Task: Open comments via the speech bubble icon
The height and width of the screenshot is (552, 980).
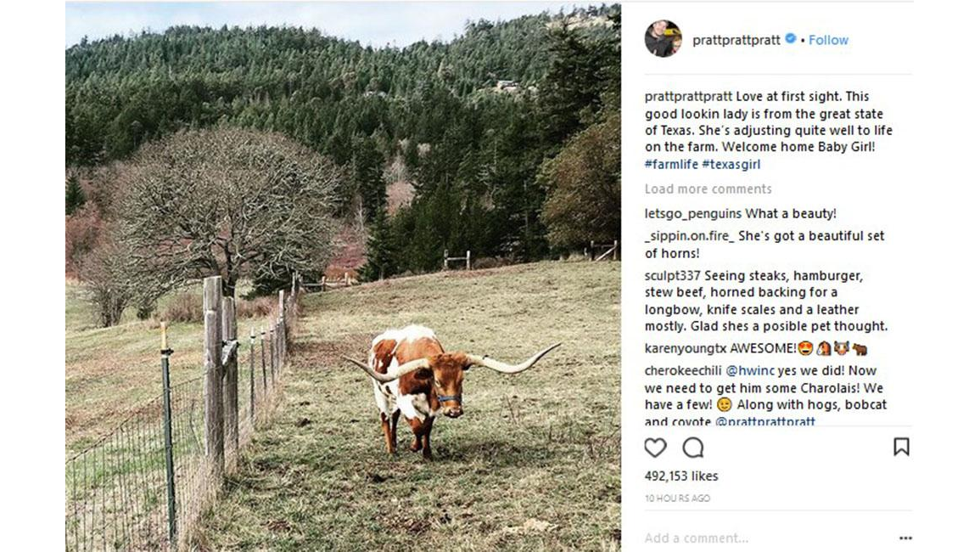Action: [693, 448]
